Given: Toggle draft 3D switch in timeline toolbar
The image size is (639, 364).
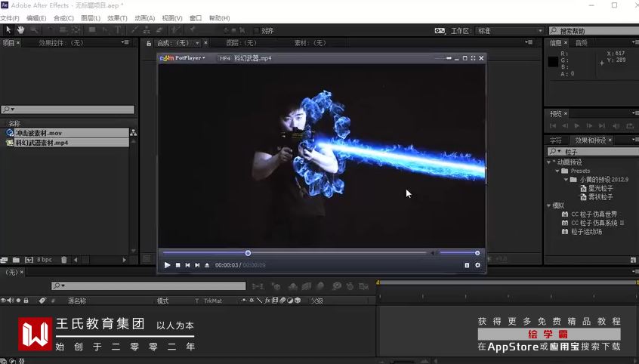Looking at the screenshot, I should click(x=276, y=286).
